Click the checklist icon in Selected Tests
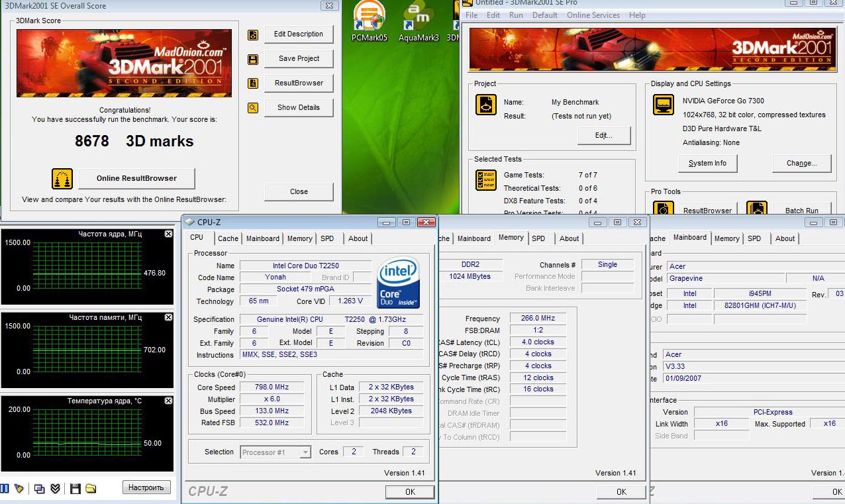This screenshot has height=504, width=845. click(x=486, y=180)
